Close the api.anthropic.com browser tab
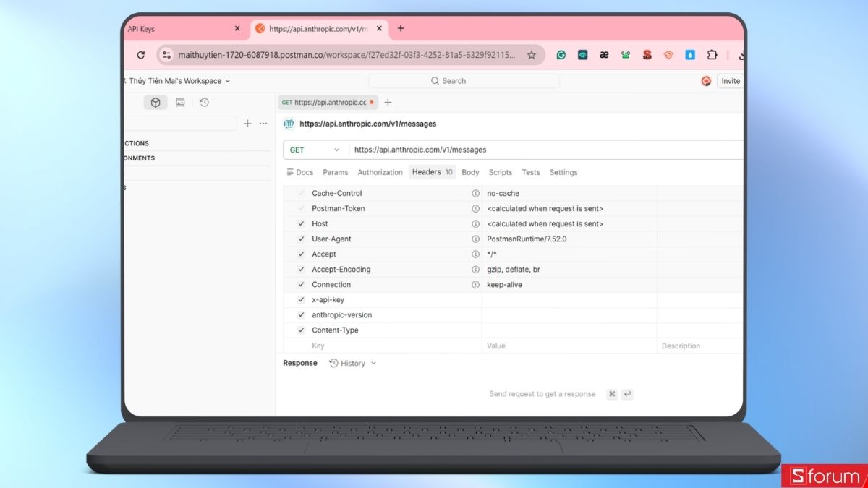 click(x=379, y=29)
